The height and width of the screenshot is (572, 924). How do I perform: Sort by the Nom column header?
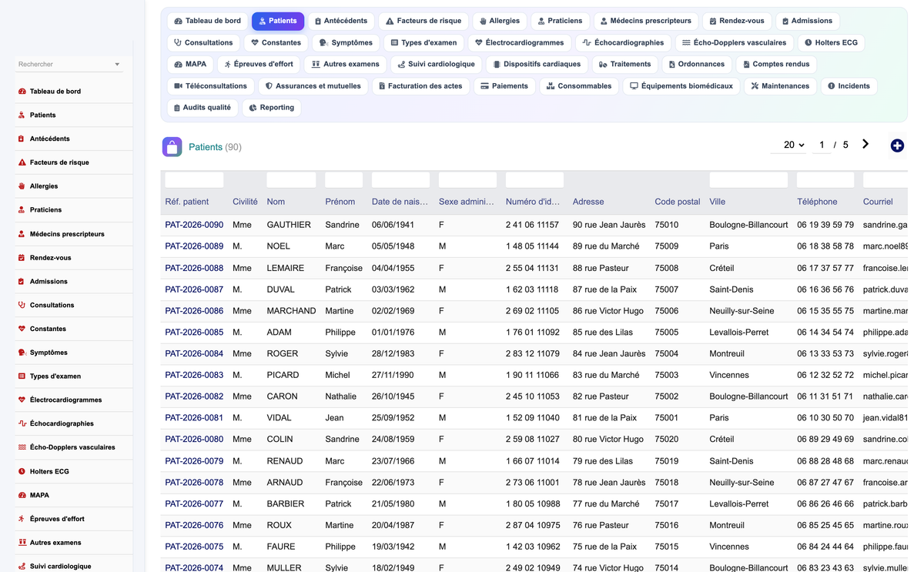(276, 202)
